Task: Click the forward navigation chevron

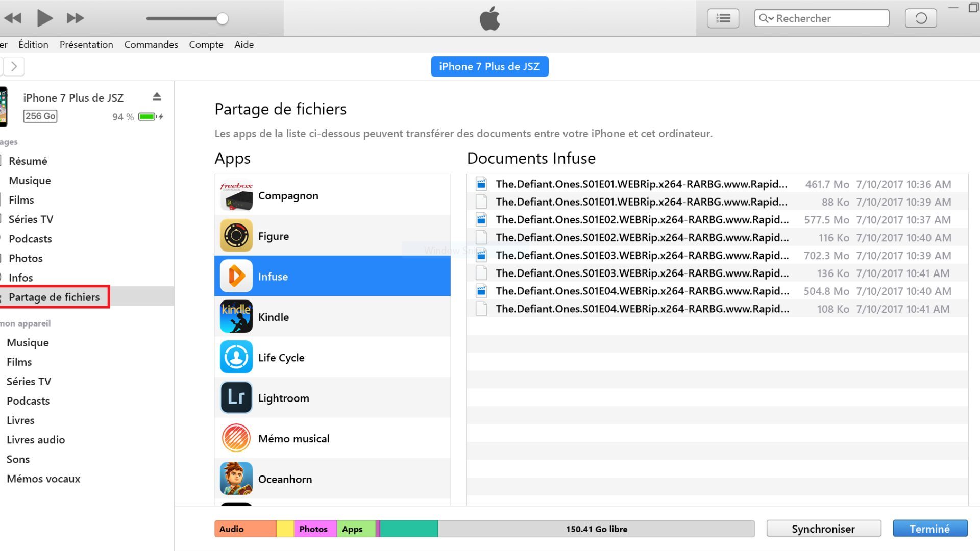Action: coord(14,66)
